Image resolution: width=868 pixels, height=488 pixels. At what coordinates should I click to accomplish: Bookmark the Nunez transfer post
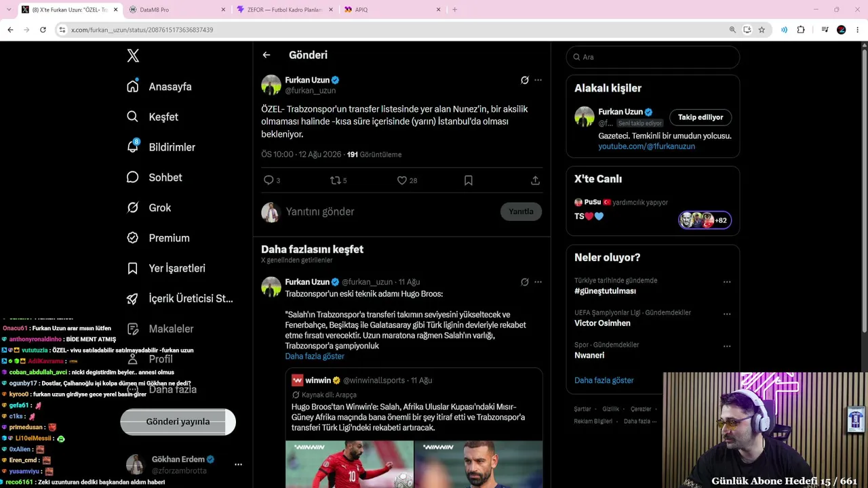click(x=469, y=180)
